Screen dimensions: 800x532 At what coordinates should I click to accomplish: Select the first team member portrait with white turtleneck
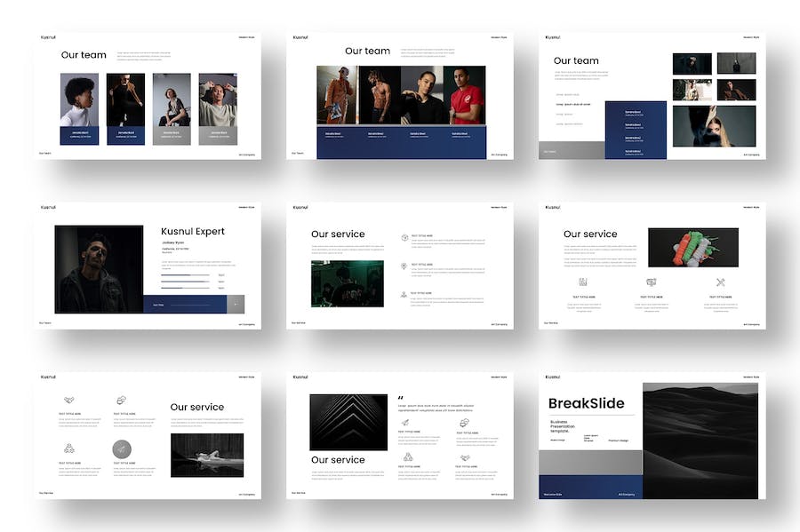pos(79,99)
